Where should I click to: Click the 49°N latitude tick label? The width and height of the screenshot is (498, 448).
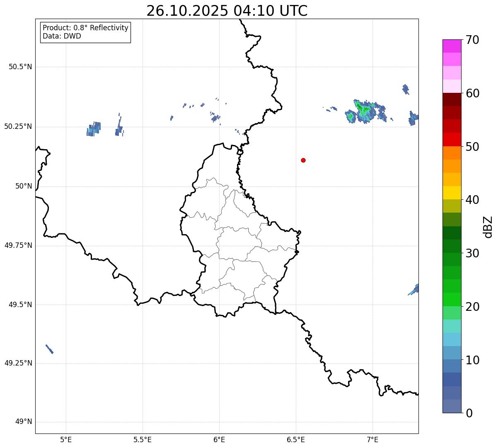[x=24, y=422]
